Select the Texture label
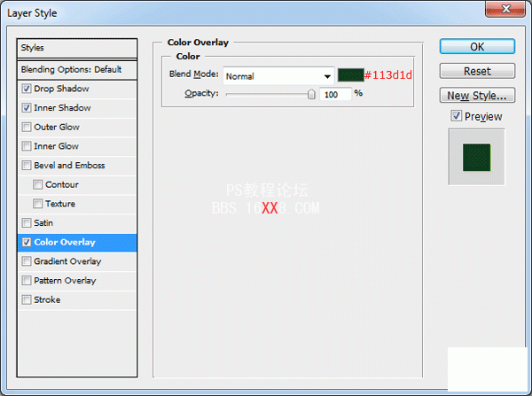This screenshot has width=532, height=396. 60,204
